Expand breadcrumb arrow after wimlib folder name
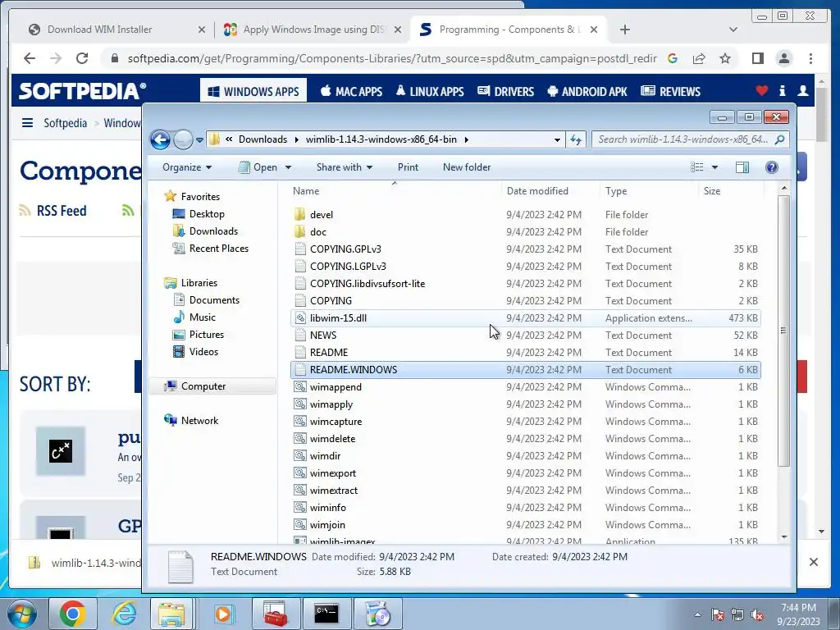 tap(467, 139)
